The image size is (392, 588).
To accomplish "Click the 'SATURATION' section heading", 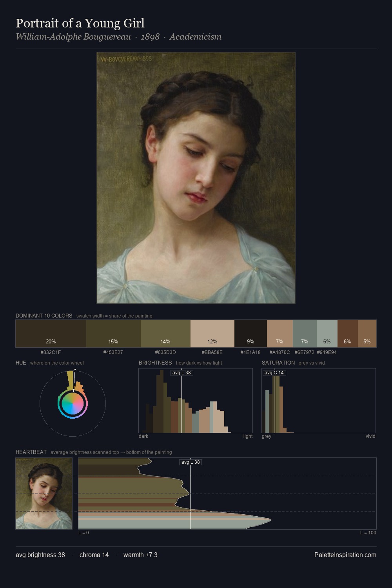I will click(x=278, y=363).
